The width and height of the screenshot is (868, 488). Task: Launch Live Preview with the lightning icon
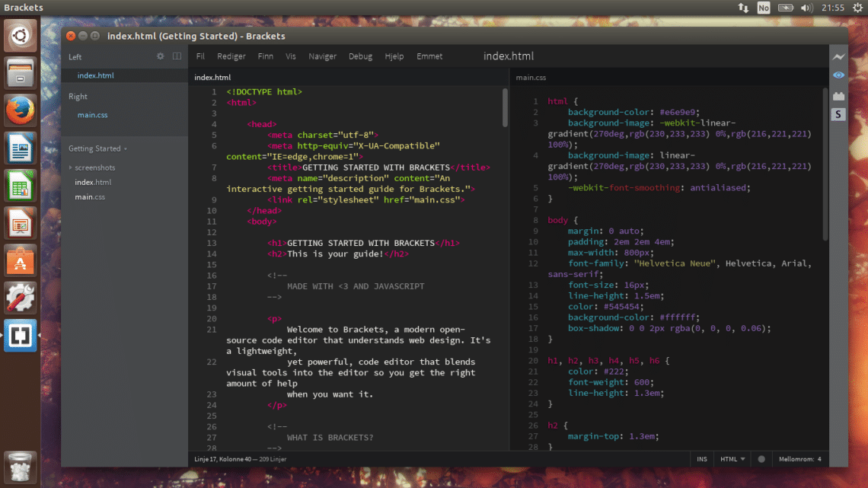[x=838, y=56]
